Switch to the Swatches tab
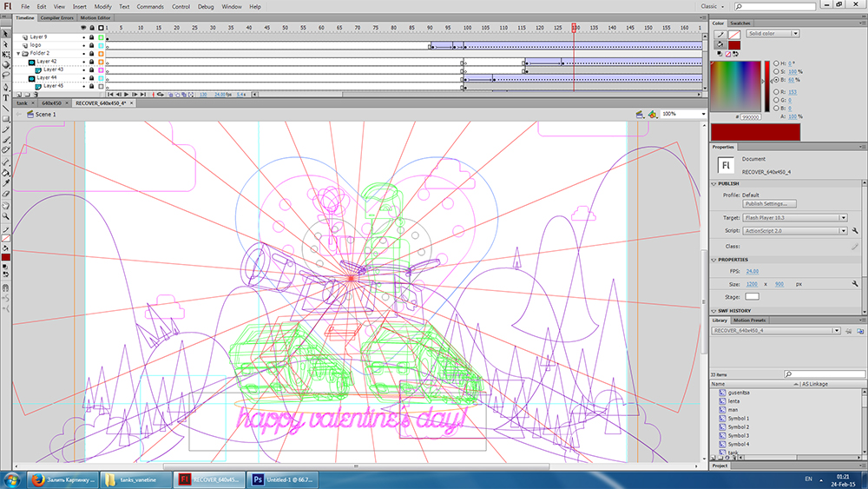Screen dimensions: 868x489 (x=740, y=23)
